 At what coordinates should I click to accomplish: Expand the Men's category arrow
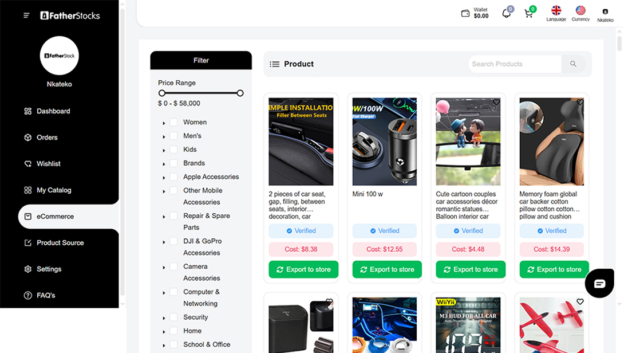pos(164,137)
